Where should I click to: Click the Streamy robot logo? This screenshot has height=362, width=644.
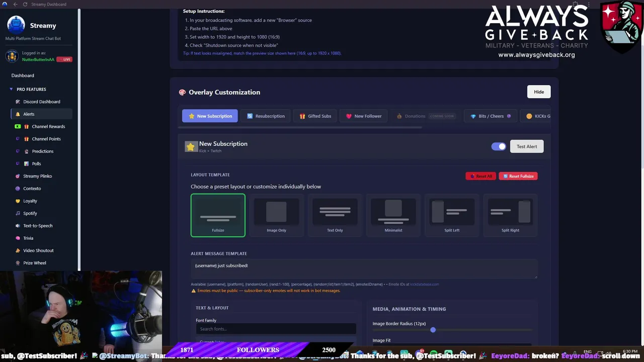16,25
